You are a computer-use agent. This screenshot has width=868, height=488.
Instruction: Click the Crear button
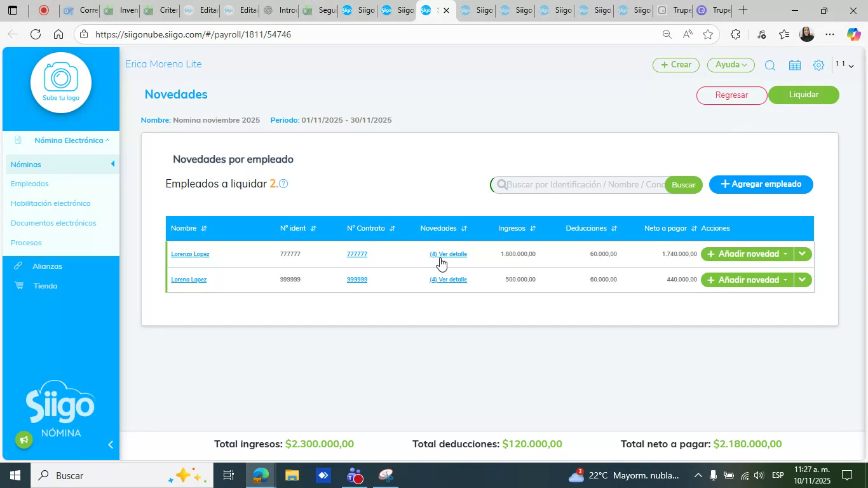click(x=676, y=65)
